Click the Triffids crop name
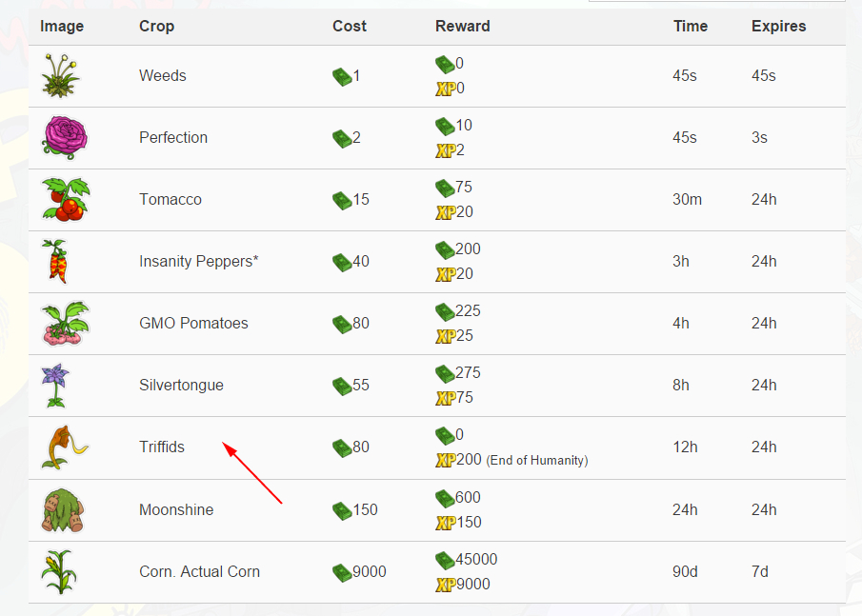The width and height of the screenshot is (862, 616). (x=162, y=447)
